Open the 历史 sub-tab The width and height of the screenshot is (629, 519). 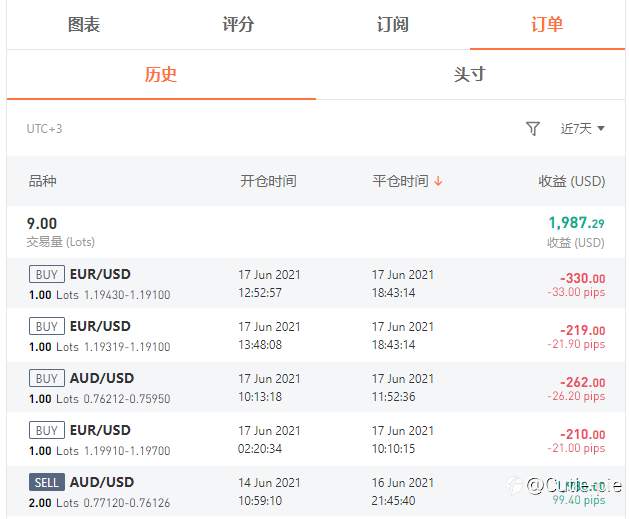pyautogui.click(x=160, y=75)
